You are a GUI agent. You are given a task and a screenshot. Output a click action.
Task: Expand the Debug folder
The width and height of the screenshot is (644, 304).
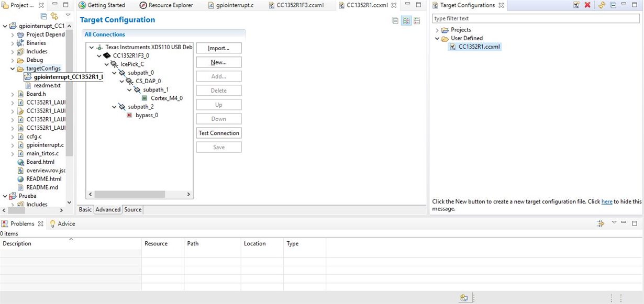(x=13, y=60)
